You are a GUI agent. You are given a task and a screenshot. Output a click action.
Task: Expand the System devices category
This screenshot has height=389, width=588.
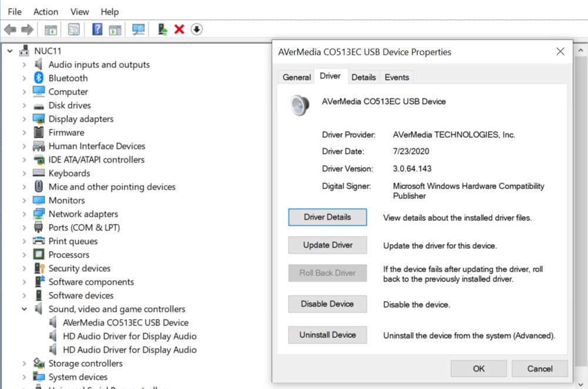[x=24, y=377]
